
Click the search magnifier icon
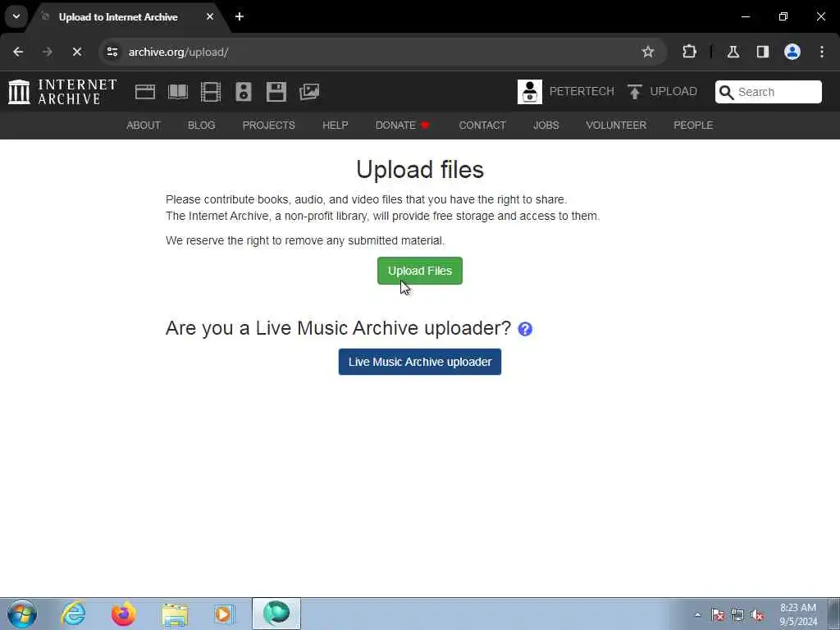click(x=727, y=92)
